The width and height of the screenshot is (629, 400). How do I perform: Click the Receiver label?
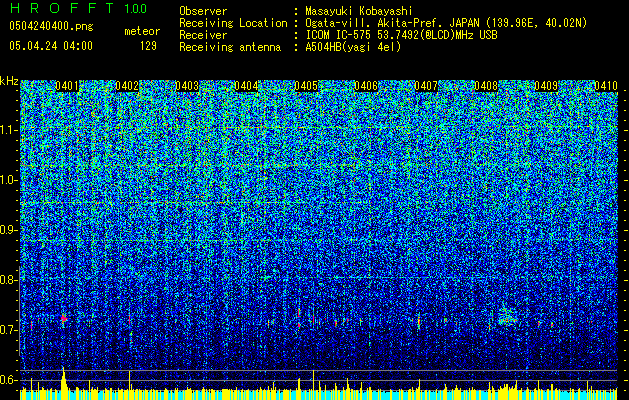(x=203, y=35)
